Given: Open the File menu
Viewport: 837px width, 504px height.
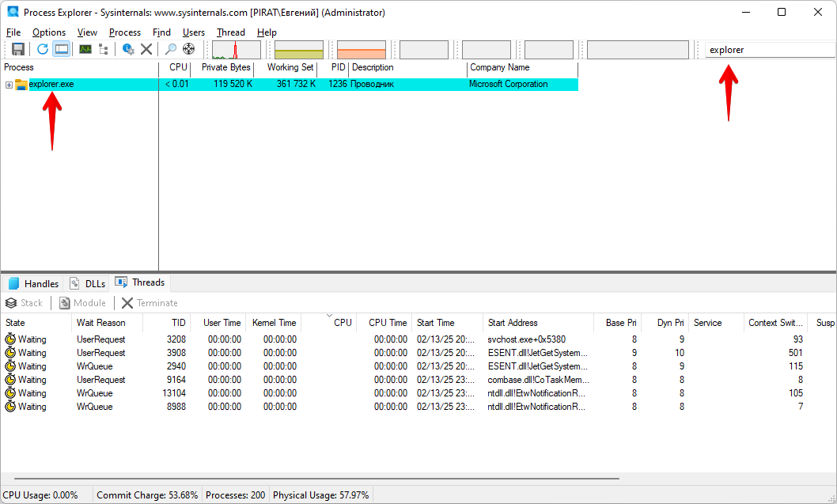Looking at the screenshot, I should pos(13,32).
